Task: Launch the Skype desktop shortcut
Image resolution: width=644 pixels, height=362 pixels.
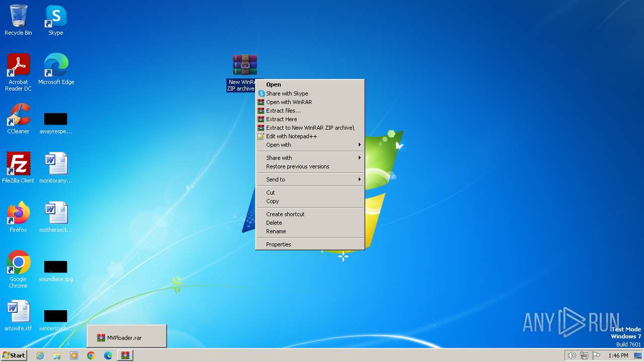Action: coord(56,20)
